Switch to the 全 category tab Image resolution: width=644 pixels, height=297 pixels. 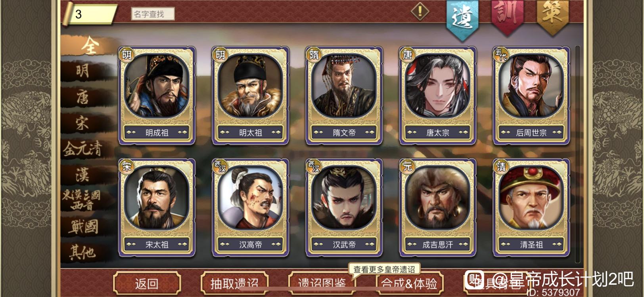click(x=90, y=46)
